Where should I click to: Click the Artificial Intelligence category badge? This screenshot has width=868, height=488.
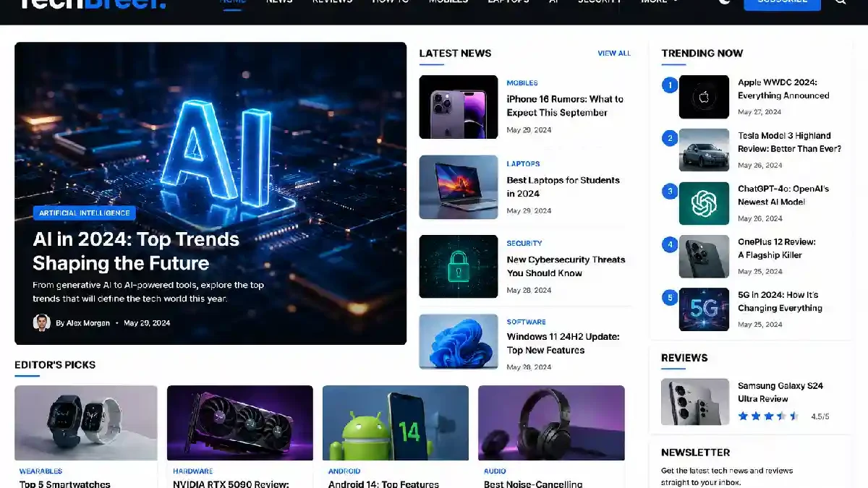coord(85,213)
